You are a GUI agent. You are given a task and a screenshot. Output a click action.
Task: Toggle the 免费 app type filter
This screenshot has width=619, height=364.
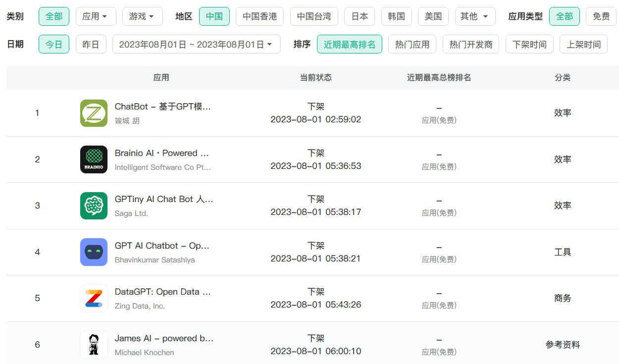point(601,16)
